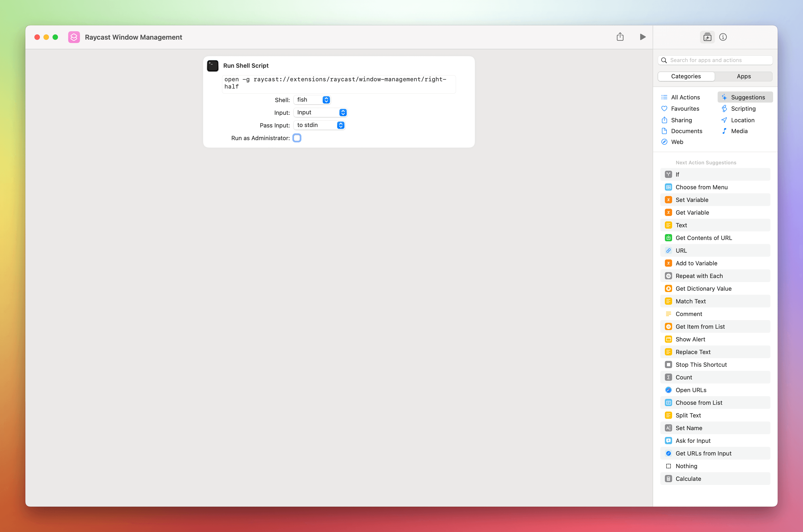The image size is (803, 532).
Task: Open the Pass Input dropdown
Action: tap(319, 125)
